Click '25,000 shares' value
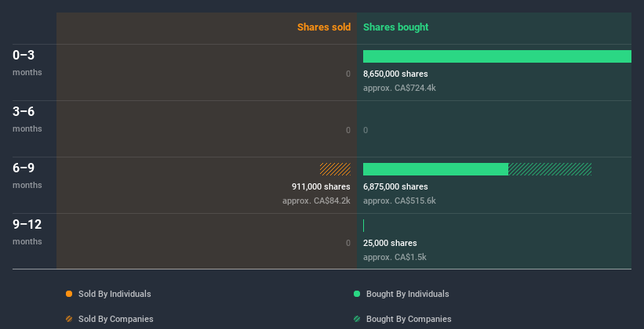 [390, 244]
